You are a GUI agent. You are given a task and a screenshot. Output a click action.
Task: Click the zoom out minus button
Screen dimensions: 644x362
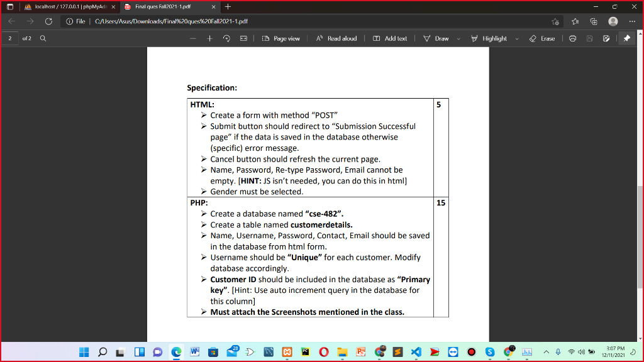point(192,38)
